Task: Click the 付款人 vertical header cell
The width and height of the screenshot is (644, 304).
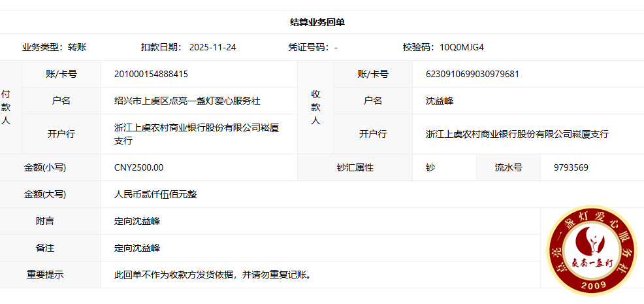Action: point(6,107)
